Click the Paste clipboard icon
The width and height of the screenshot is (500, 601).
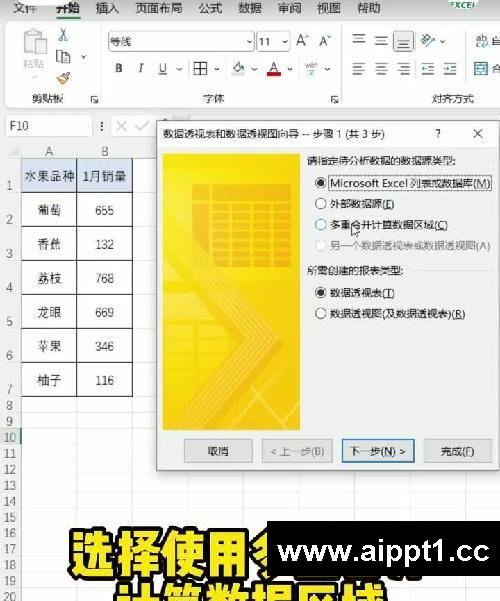[35, 42]
